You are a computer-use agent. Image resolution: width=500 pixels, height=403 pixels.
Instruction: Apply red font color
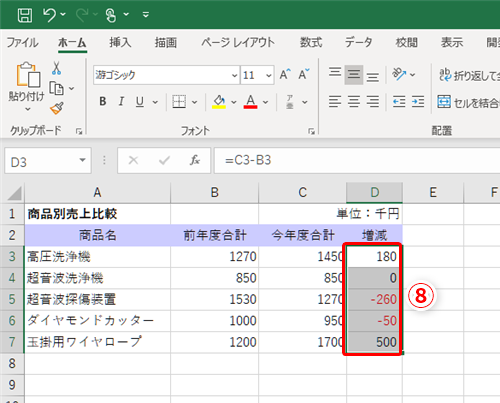pos(251,101)
